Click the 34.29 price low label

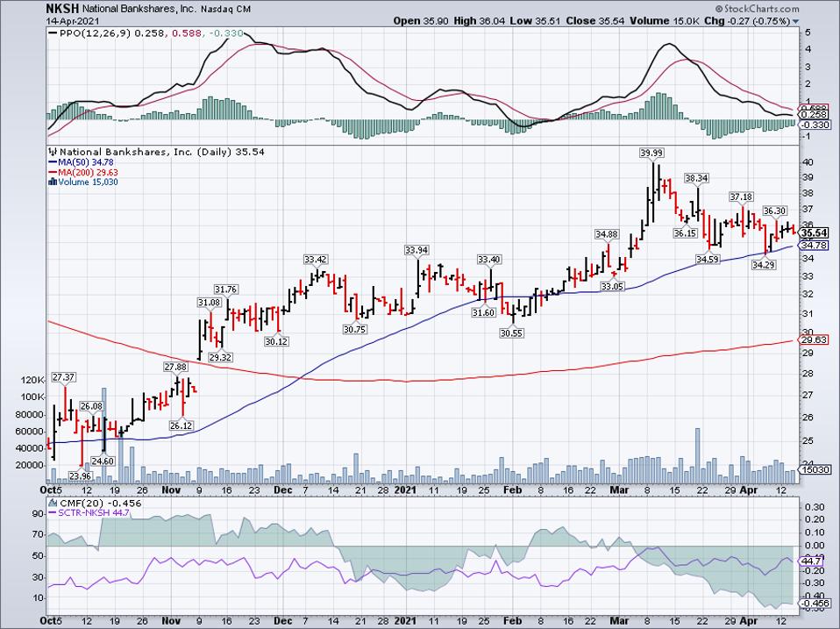tap(764, 265)
